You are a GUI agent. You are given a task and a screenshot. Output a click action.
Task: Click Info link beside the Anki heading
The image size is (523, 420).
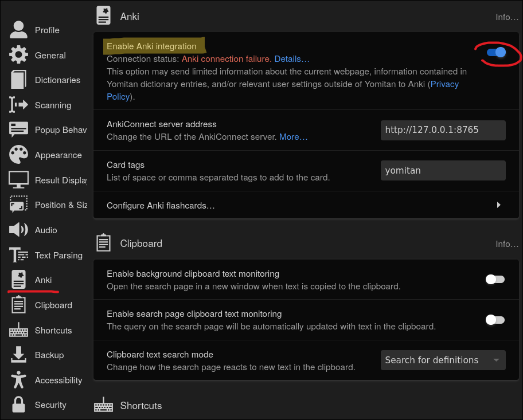click(x=507, y=17)
